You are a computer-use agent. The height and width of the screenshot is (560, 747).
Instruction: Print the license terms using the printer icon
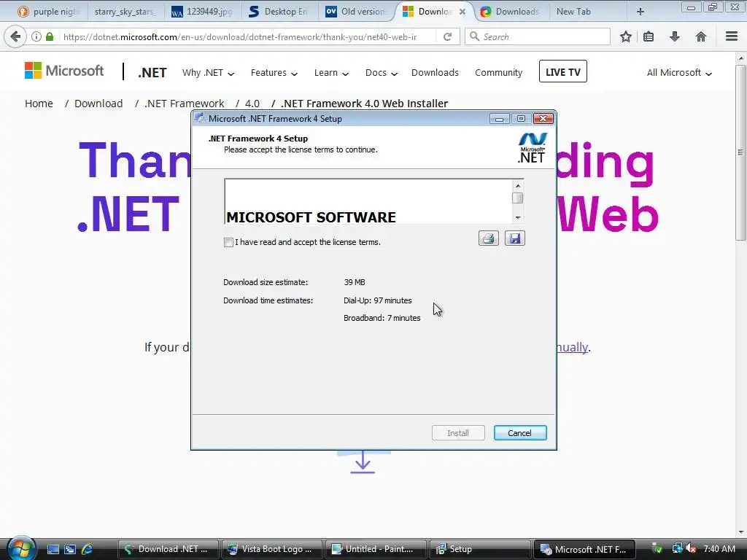coord(488,238)
